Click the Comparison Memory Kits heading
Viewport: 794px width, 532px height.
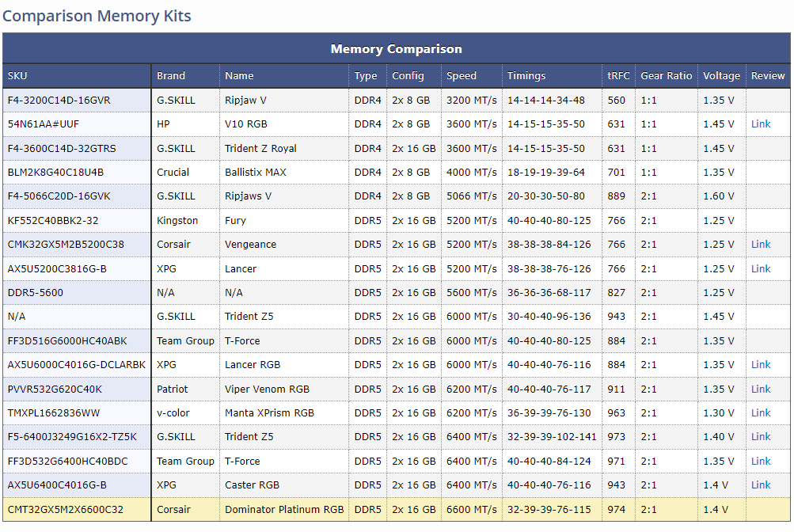pos(97,16)
